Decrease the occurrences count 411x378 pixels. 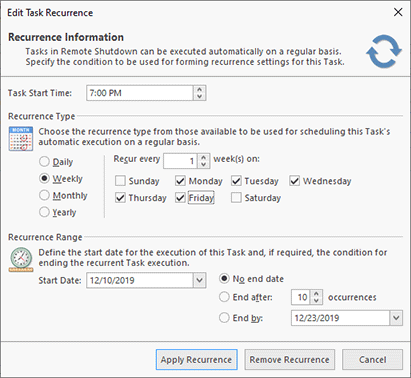tap(316, 301)
